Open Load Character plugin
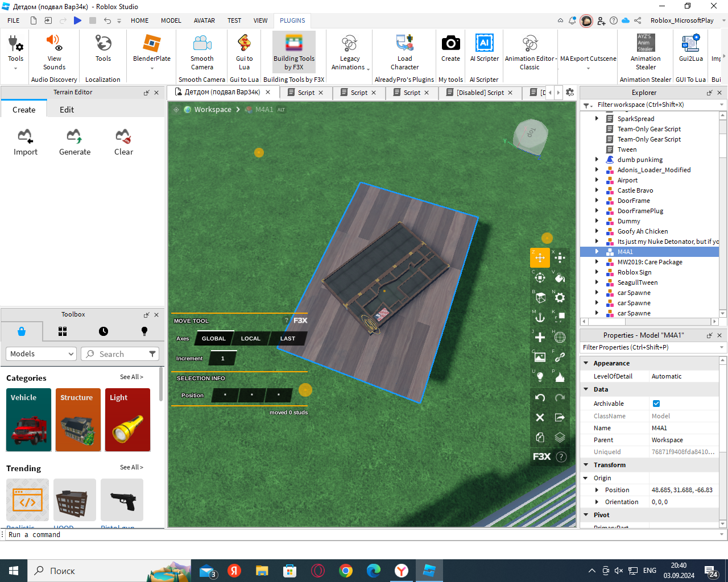The height and width of the screenshot is (582, 728). pos(404,51)
